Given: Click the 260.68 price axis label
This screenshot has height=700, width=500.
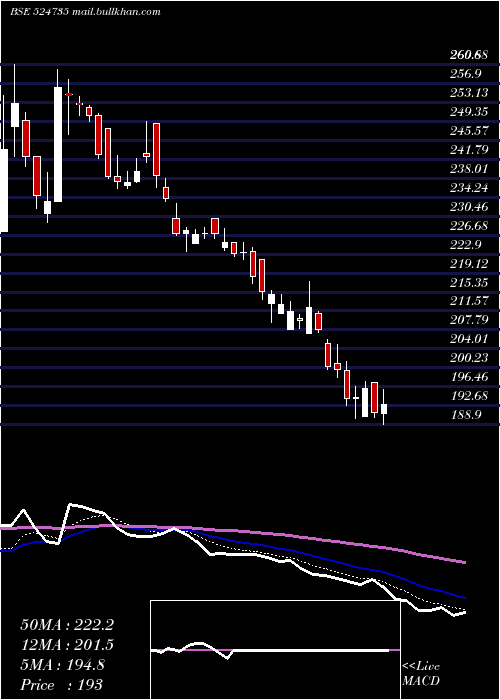Looking at the screenshot, I should [x=468, y=55].
